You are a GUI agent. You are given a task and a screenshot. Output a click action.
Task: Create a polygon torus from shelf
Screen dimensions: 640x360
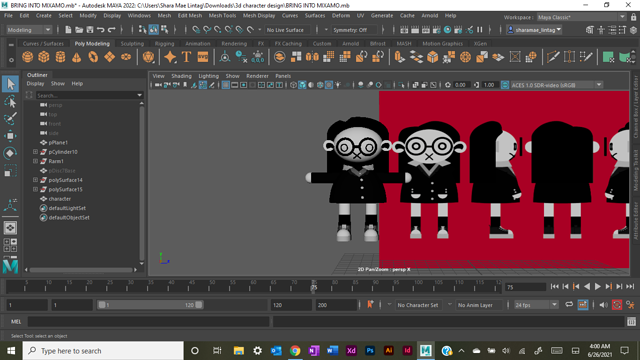point(93,57)
